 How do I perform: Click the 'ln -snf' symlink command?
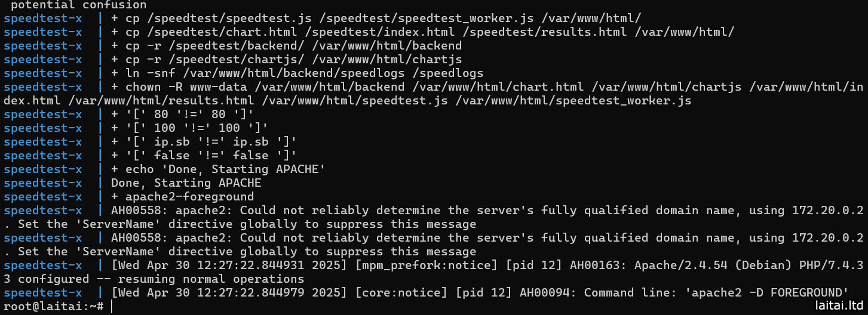[x=297, y=73]
